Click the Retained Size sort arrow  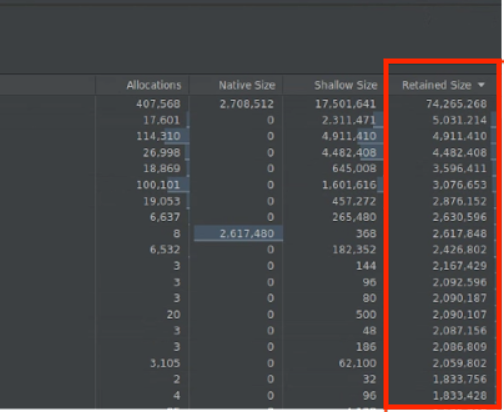(x=481, y=85)
